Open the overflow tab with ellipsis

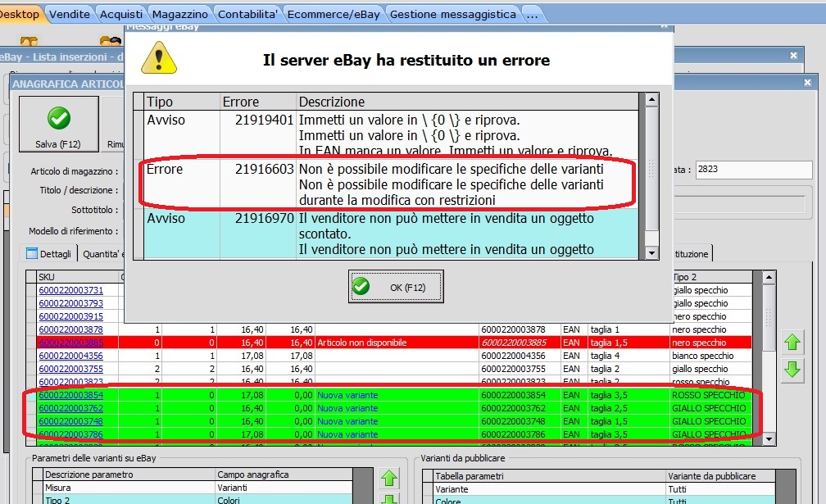532,14
